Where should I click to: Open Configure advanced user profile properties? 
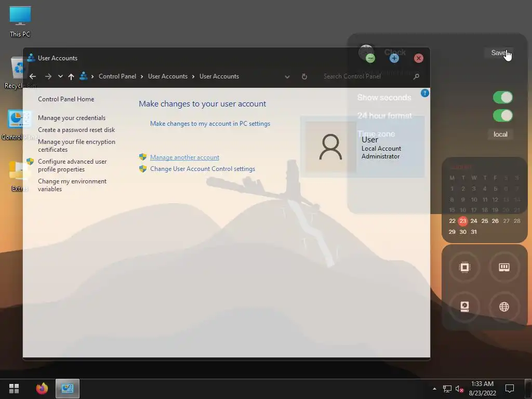click(x=72, y=165)
